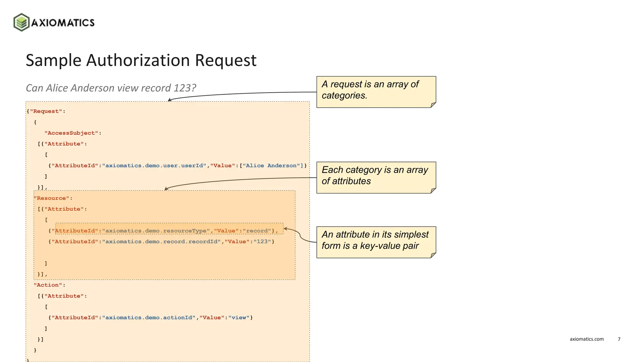This screenshot has height=362, width=644.
Task: Click the actionId "view" attribute line
Action: [x=151, y=318]
